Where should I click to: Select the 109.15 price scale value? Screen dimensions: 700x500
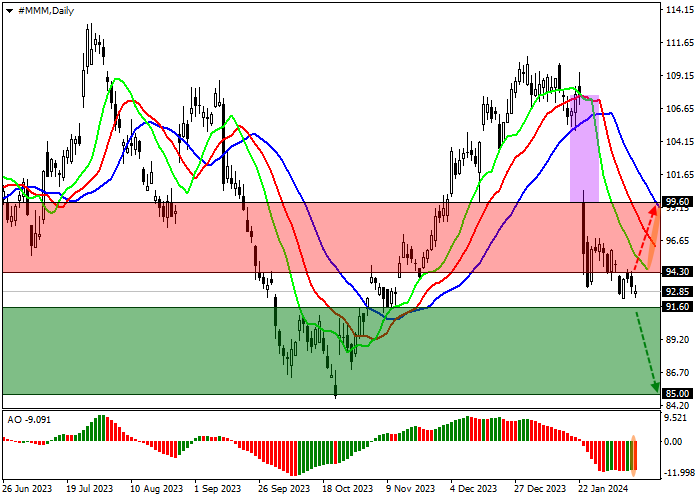coord(680,76)
